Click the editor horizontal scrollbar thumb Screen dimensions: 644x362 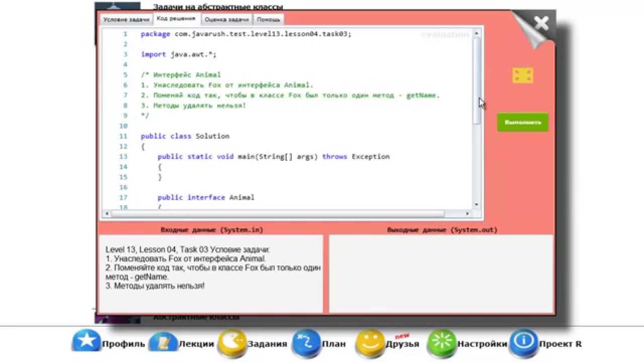278,214
